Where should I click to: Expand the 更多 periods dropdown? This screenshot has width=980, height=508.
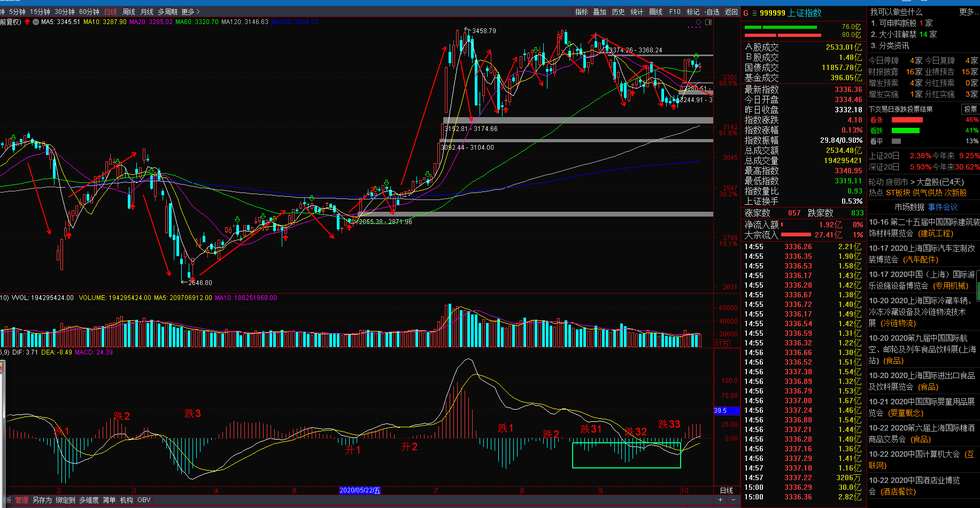pos(190,12)
